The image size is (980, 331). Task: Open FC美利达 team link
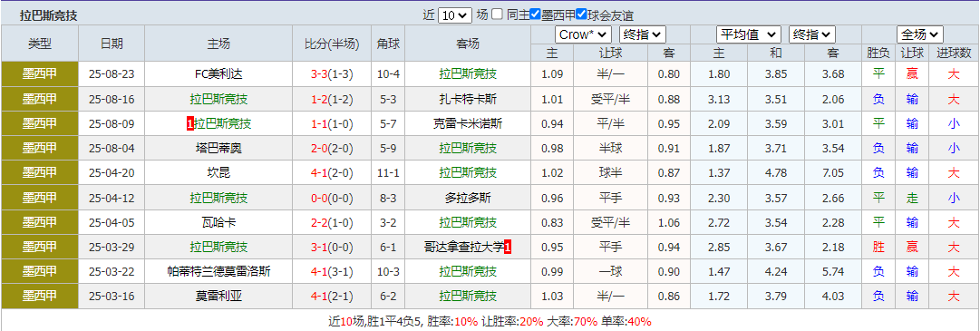tap(218, 73)
